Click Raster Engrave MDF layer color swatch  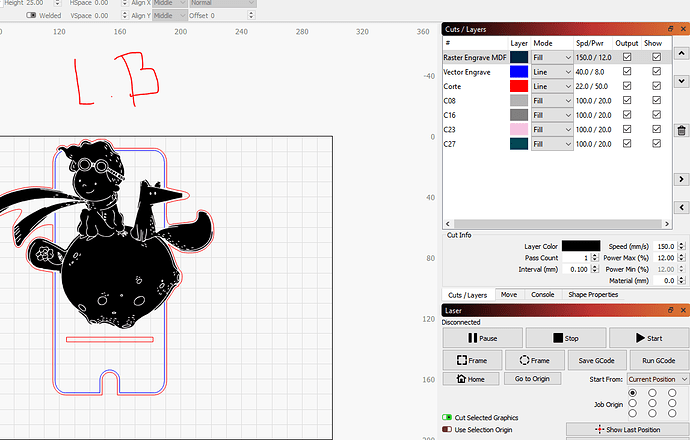519,57
